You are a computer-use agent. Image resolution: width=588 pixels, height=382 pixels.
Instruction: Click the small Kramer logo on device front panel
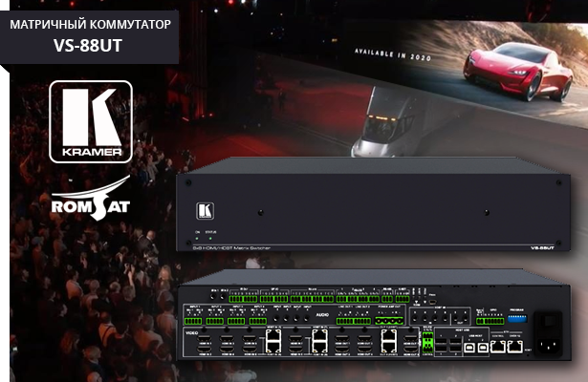pyautogui.click(x=206, y=211)
